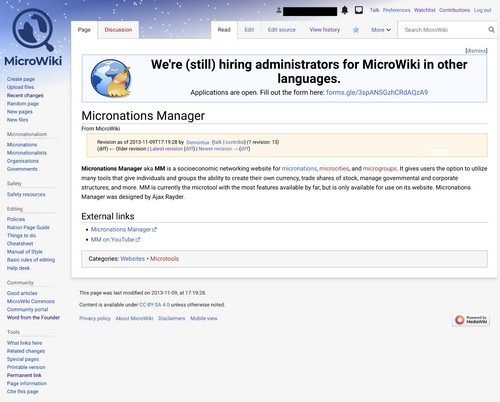Image resolution: width=500 pixels, height=402 pixels.
Task: Open the Edit source tab
Action: point(282,30)
